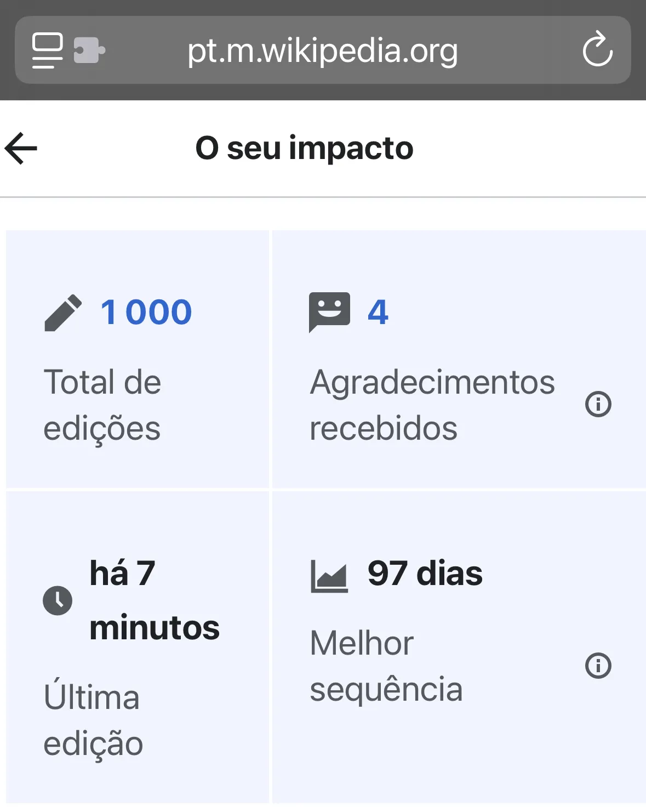Tap the há 7 minutos text
Screen dimensions: 646x812
click(x=155, y=600)
